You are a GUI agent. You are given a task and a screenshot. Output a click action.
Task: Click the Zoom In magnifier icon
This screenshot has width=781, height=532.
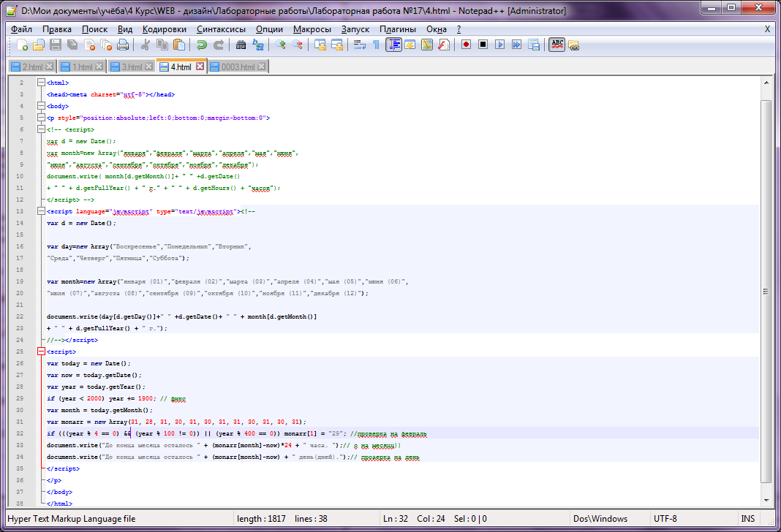[282, 45]
